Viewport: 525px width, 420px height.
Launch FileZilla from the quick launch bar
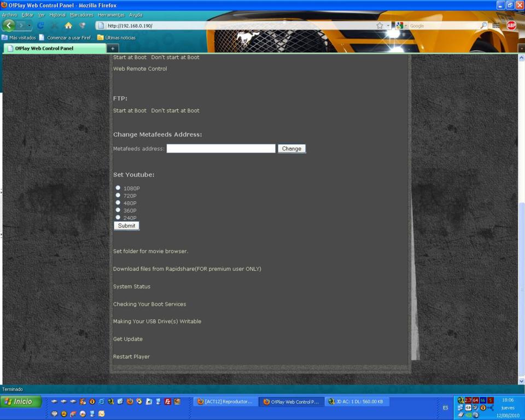167,401
